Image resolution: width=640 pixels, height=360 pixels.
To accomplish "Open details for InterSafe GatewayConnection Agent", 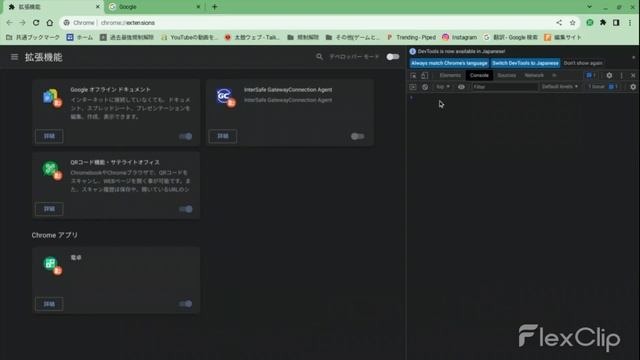I will (222, 136).
